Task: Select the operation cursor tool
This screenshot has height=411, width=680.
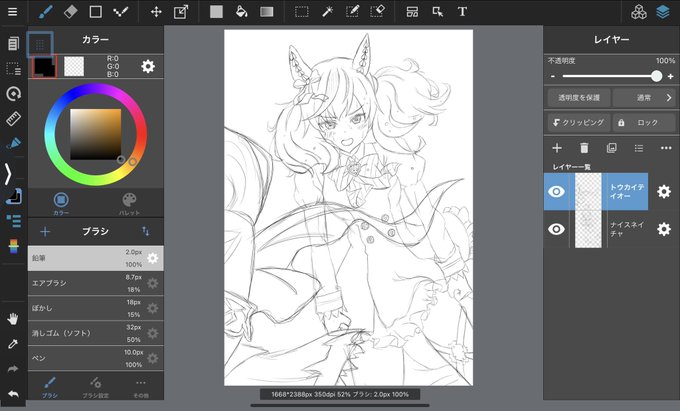Action: 438,12
